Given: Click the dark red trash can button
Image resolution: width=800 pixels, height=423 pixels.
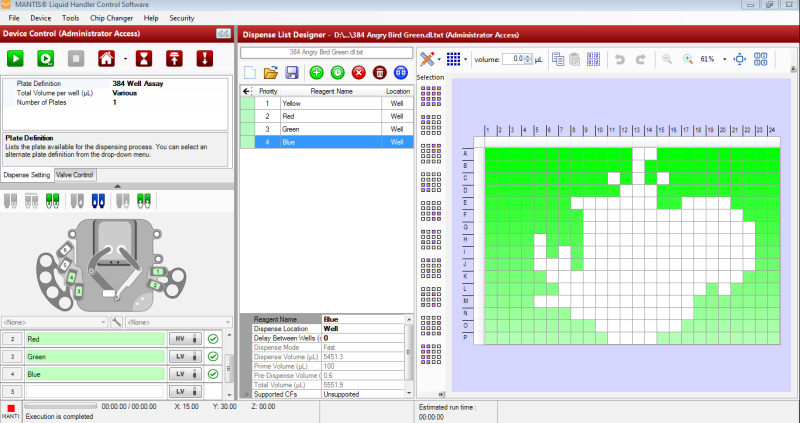Looking at the screenshot, I should click(380, 73).
